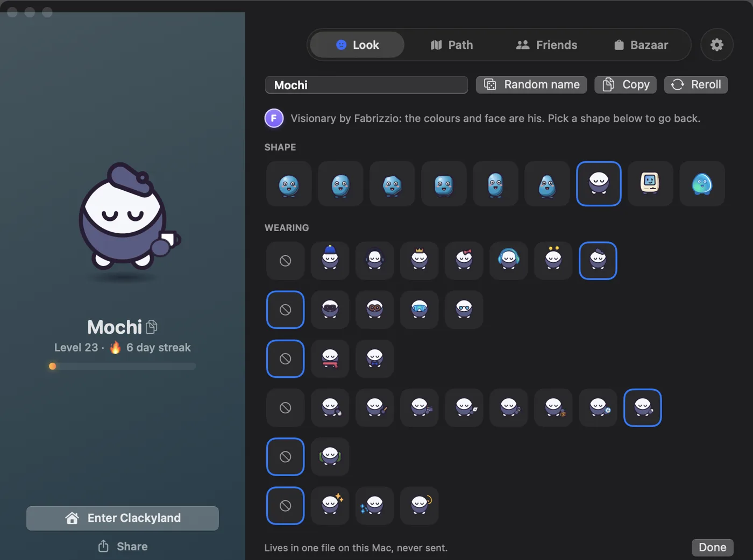Choose the none option beside the sunglasses
Image resolution: width=753 pixels, height=560 pixels.
click(285, 310)
